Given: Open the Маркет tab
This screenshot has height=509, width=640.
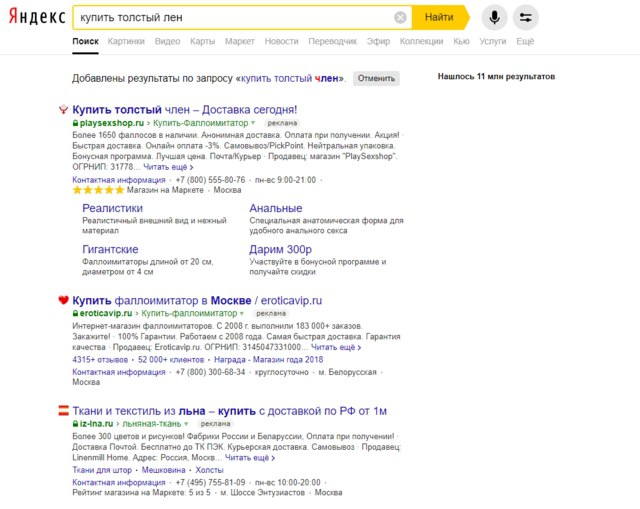Looking at the screenshot, I should [240, 41].
